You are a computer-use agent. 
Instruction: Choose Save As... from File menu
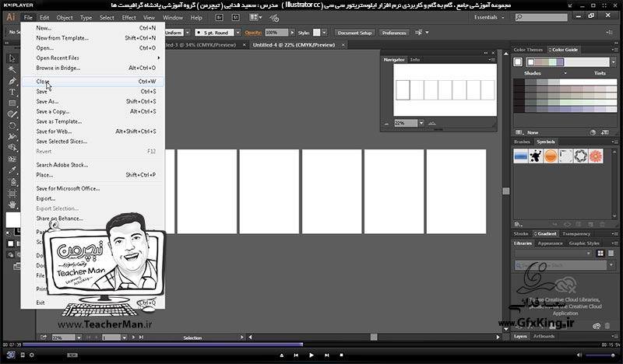point(93,101)
